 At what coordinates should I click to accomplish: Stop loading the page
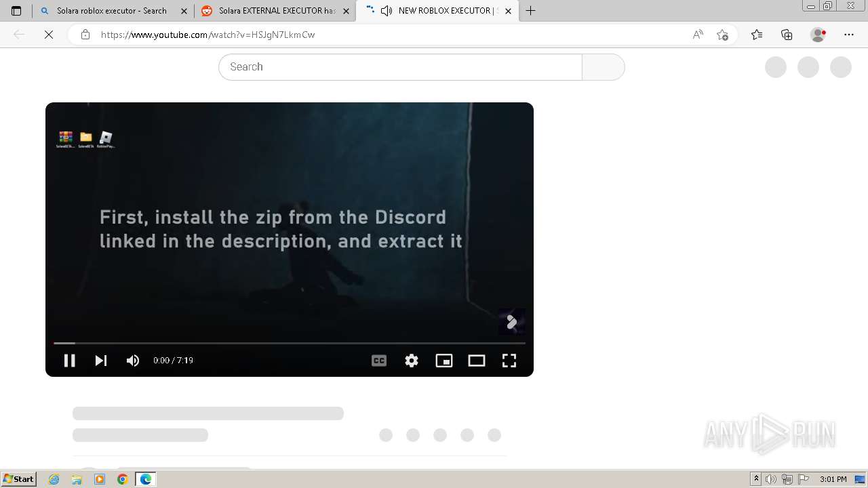point(49,35)
